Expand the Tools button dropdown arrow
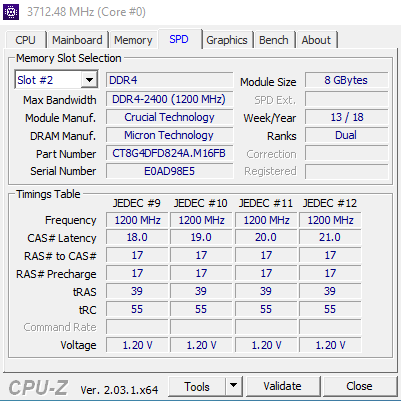Screen dimensions: 401x401 234,386
